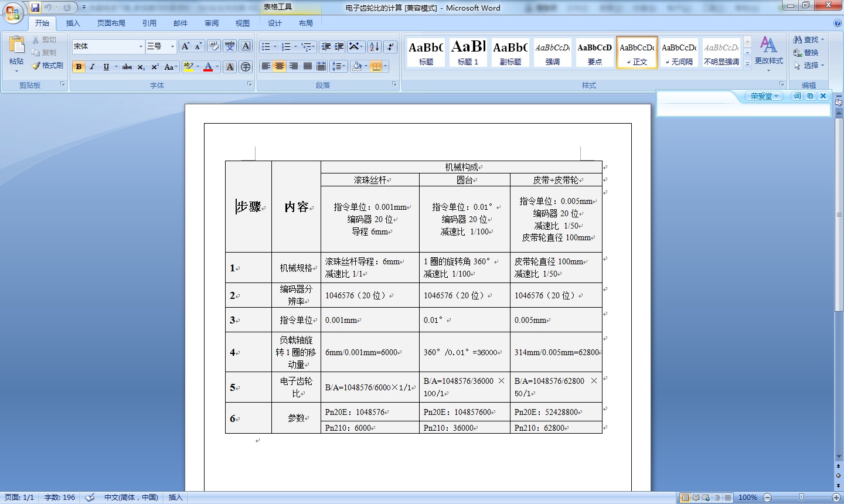This screenshot has width=844, height=504.
Task: Expand the font color dropdown arrow
Action: pos(217,67)
